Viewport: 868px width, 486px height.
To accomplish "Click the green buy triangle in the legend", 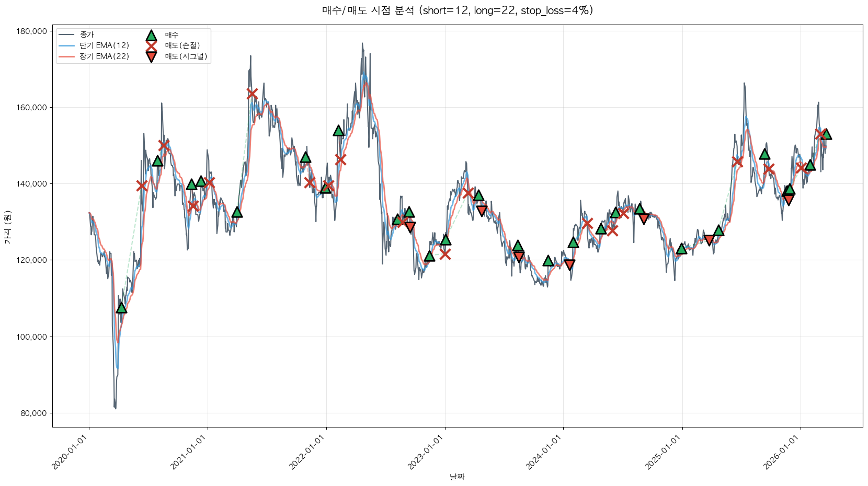I will (151, 36).
